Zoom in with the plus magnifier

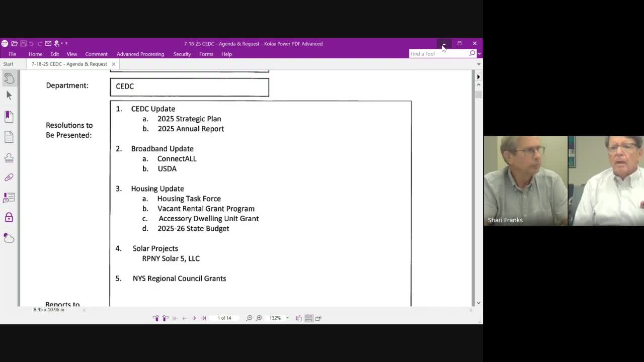click(x=259, y=318)
